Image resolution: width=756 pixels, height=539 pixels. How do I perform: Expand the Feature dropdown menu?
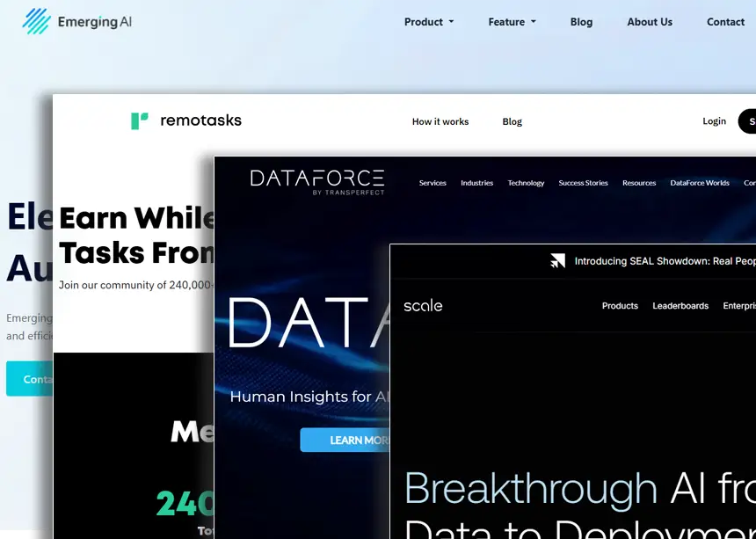(512, 22)
